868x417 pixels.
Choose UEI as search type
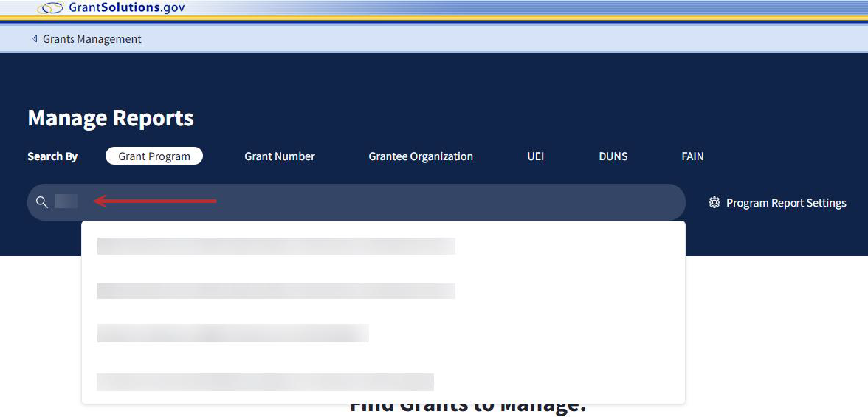pyautogui.click(x=535, y=156)
